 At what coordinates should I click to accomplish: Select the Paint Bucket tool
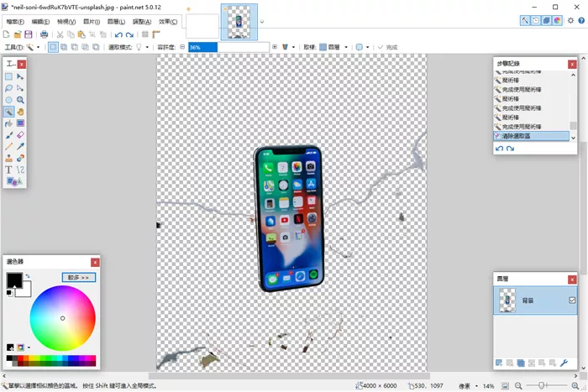(x=8, y=123)
